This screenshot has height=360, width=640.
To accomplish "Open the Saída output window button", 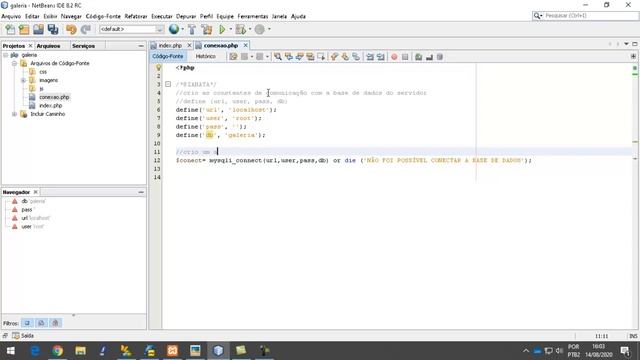I will coord(23,336).
